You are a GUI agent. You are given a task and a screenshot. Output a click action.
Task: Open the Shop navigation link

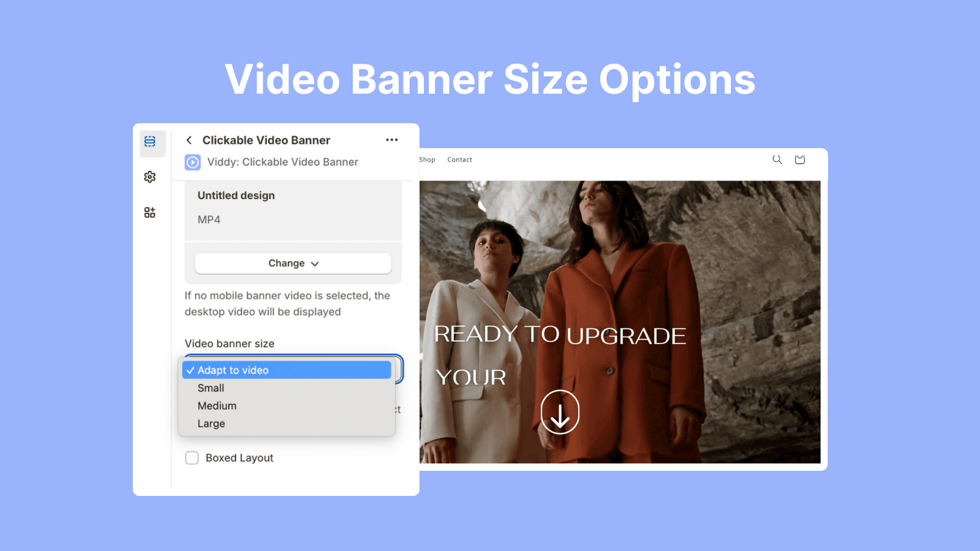pos(427,160)
